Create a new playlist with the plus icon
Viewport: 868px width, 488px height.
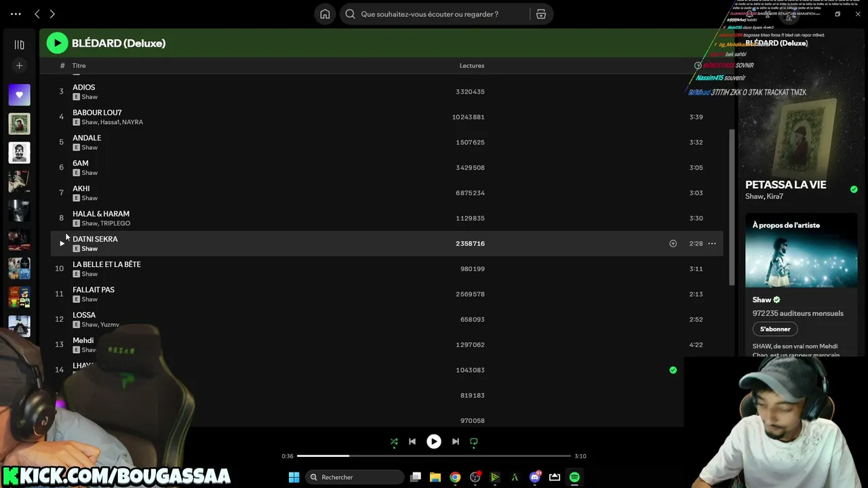[19, 66]
